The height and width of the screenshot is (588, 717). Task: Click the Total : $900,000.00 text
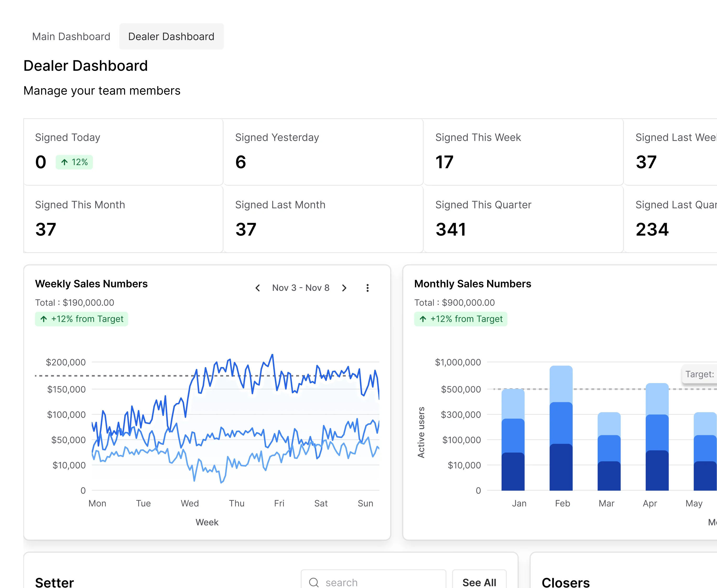tap(454, 302)
